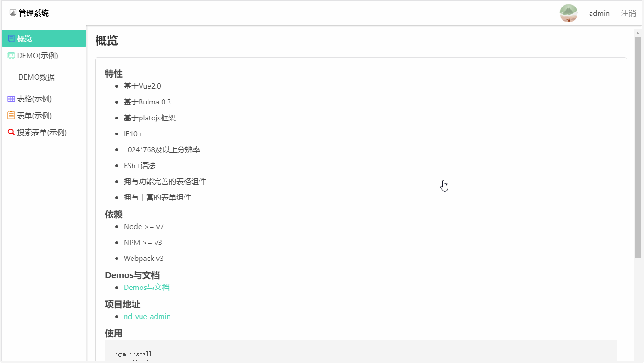Click the 管理系统 title
This screenshot has height=363, width=644.
pos(34,13)
